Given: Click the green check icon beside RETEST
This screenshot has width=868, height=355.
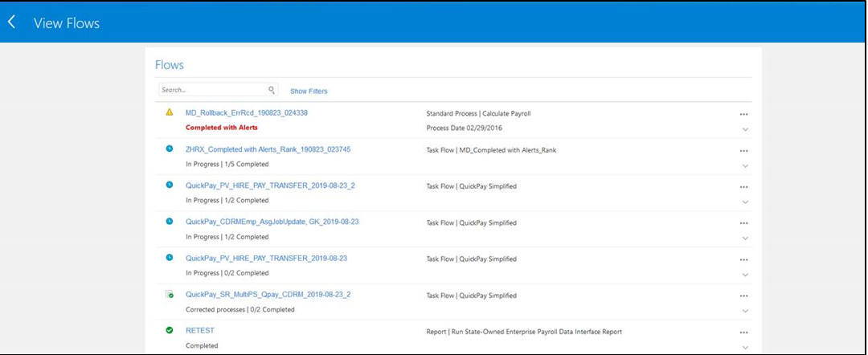Looking at the screenshot, I should [170, 330].
